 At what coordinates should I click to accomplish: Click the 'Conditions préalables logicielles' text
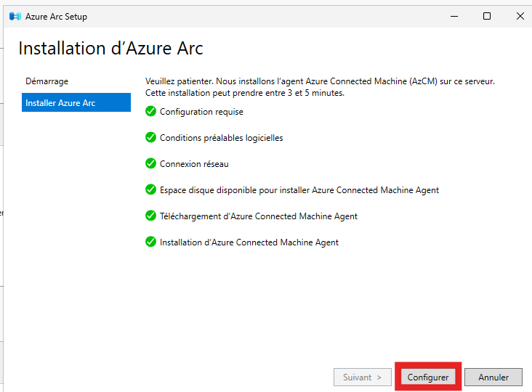(221, 138)
